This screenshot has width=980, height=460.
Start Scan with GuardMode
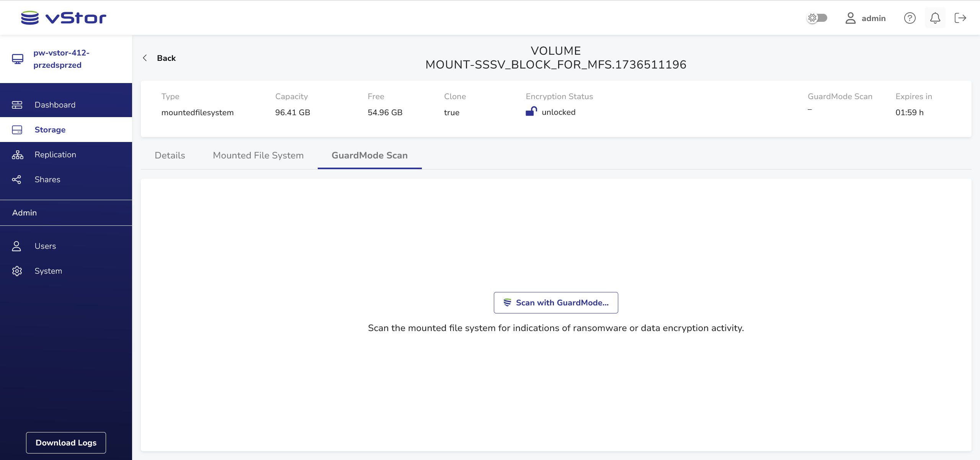point(556,303)
